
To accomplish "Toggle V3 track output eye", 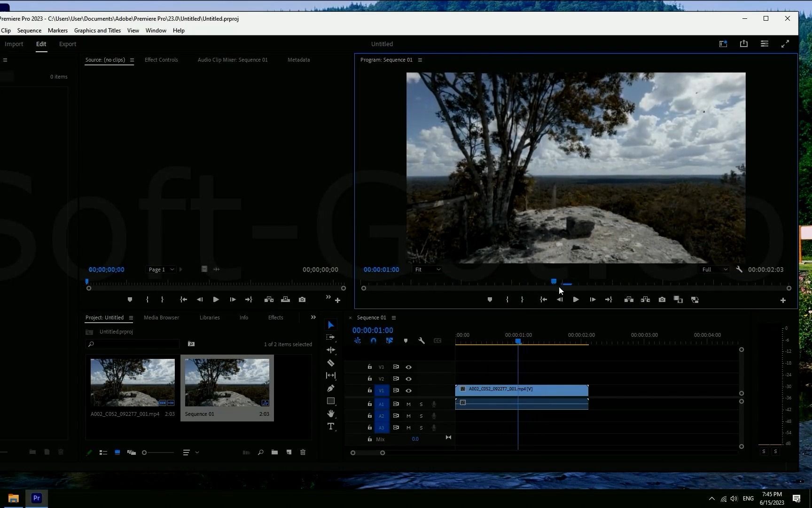I will (408, 367).
